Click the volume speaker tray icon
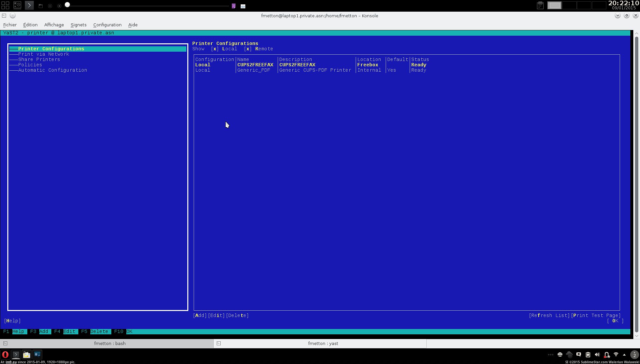This screenshot has height=364, width=640. tap(597, 355)
